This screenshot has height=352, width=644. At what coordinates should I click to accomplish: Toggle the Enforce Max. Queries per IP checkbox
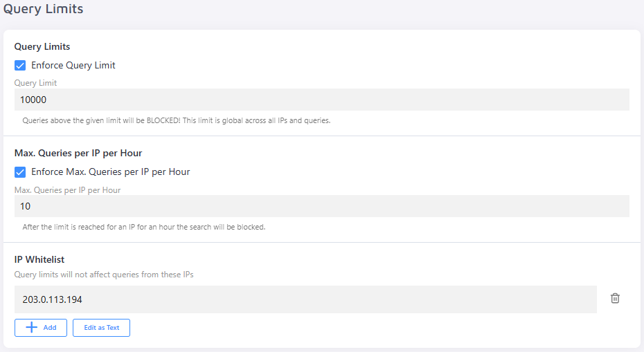click(20, 172)
